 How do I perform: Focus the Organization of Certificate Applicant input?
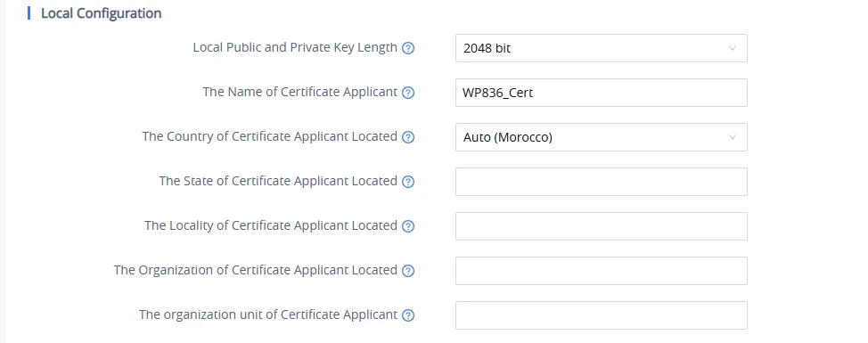pos(602,271)
